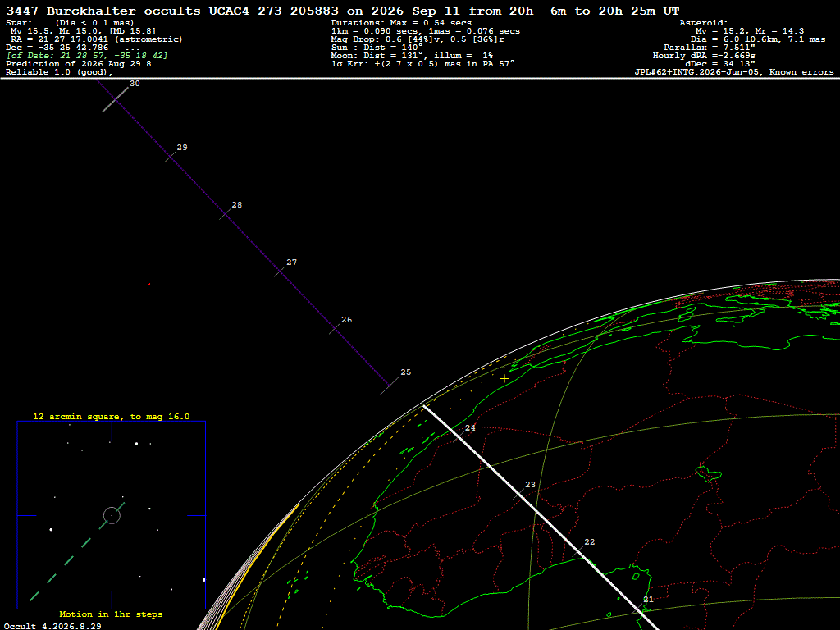Click the yellow plus marker near the coastline
The width and height of the screenshot is (840, 630).
504,379
